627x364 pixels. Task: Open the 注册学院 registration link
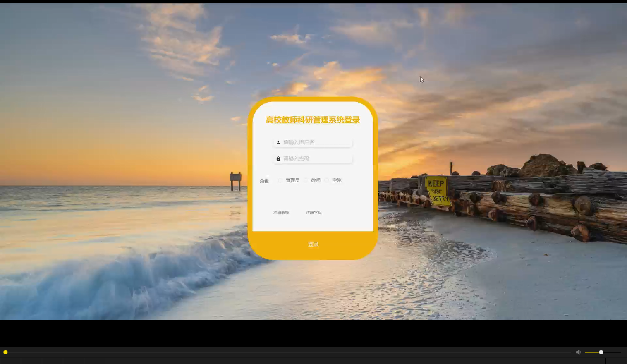313,213
